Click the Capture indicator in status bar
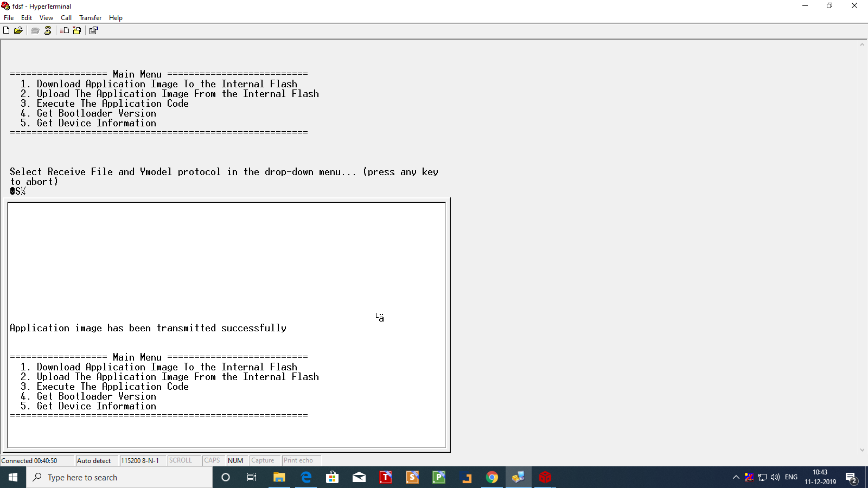The height and width of the screenshot is (488, 868). pyautogui.click(x=263, y=460)
